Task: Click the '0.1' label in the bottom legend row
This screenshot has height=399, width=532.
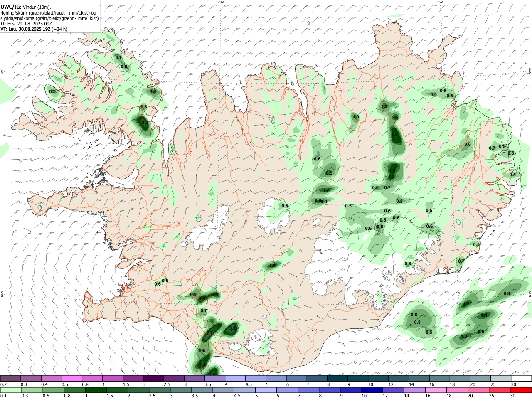Action: pyautogui.click(x=4, y=396)
